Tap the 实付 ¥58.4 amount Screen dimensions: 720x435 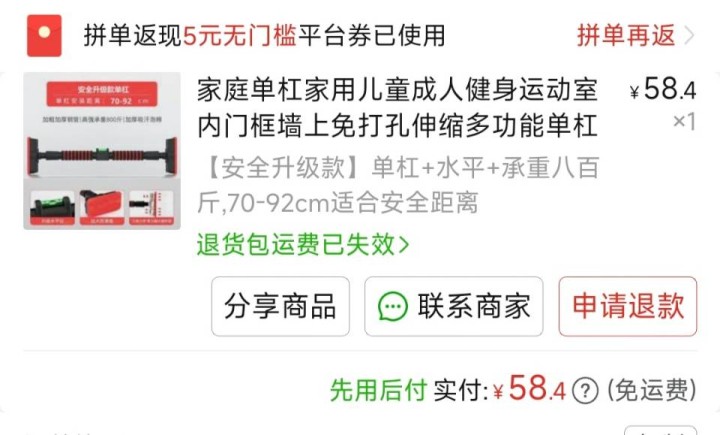tap(499, 390)
